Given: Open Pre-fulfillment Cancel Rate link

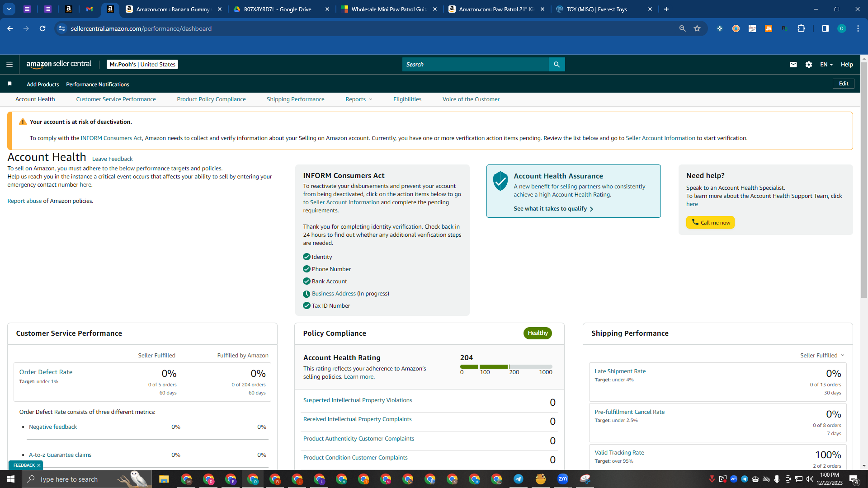Looking at the screenshot, I should [x=629, y=412].
